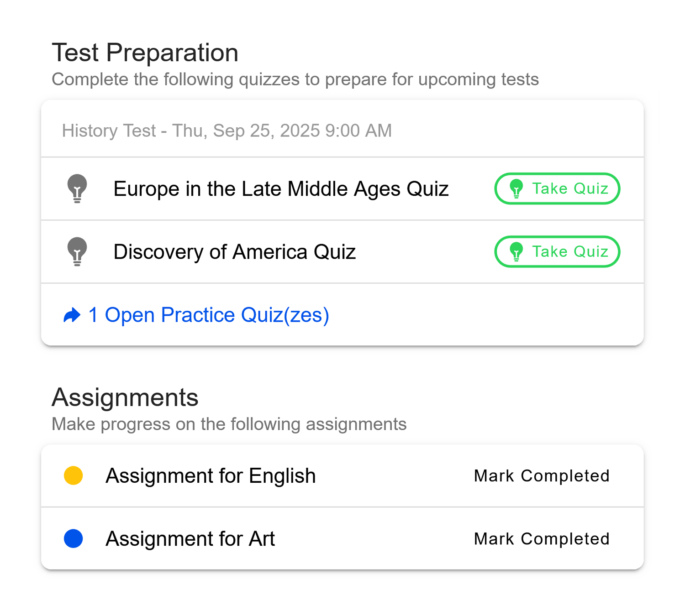Screen dimensions: 685x616
Task: Open the Assignment for Art entry
Action: click(x=190, y=539)
